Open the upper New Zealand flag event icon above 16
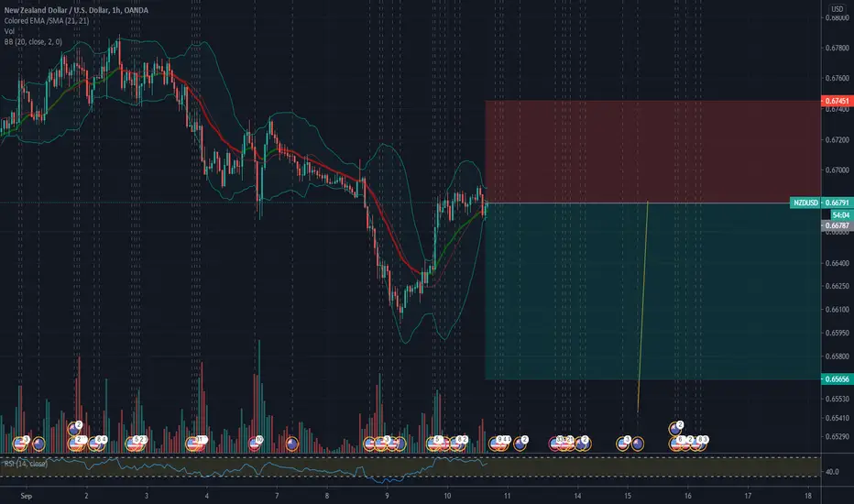Image resolution: width=854 pixels, height=504 pixels. [676, 429]
